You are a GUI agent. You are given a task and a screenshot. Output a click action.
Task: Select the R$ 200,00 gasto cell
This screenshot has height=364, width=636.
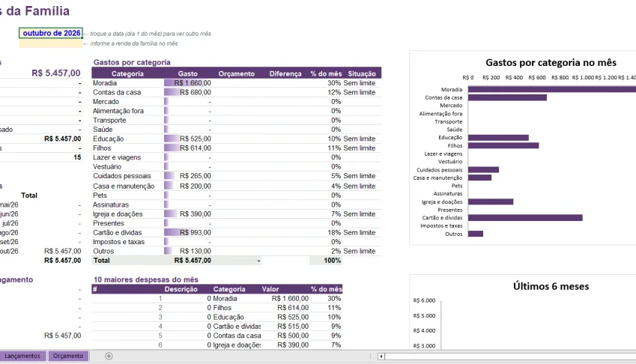tap(188, 186)
